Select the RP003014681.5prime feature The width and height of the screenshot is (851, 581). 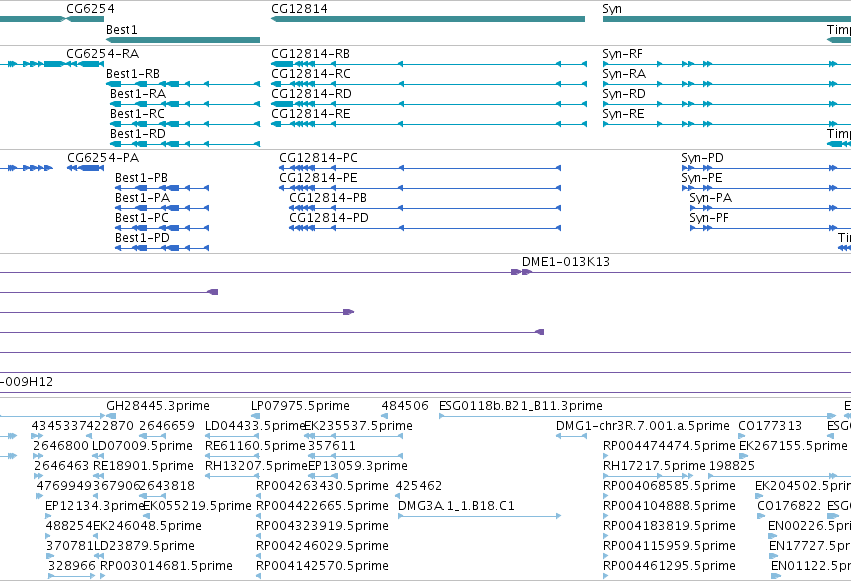tap(166, 566)
